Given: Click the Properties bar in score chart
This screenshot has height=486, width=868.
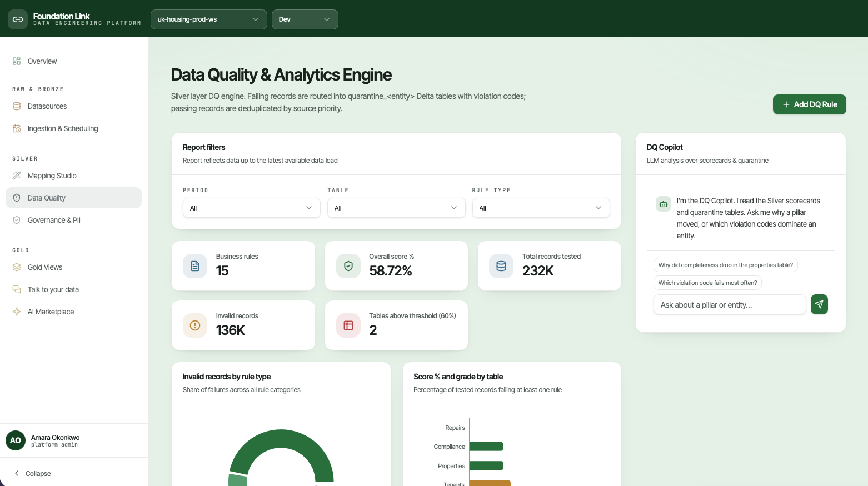Looking at the screenshot, I should [486, 465].
